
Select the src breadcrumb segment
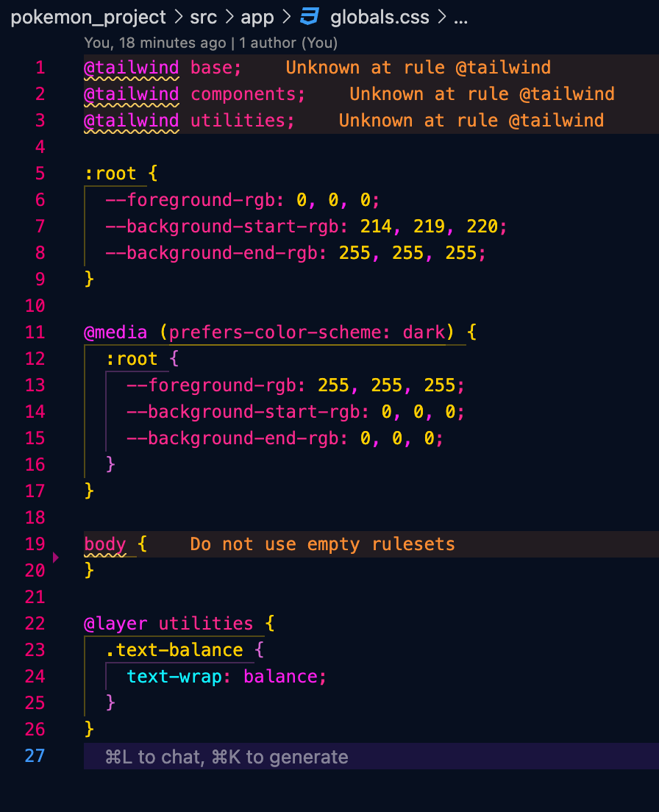[203, 17]
